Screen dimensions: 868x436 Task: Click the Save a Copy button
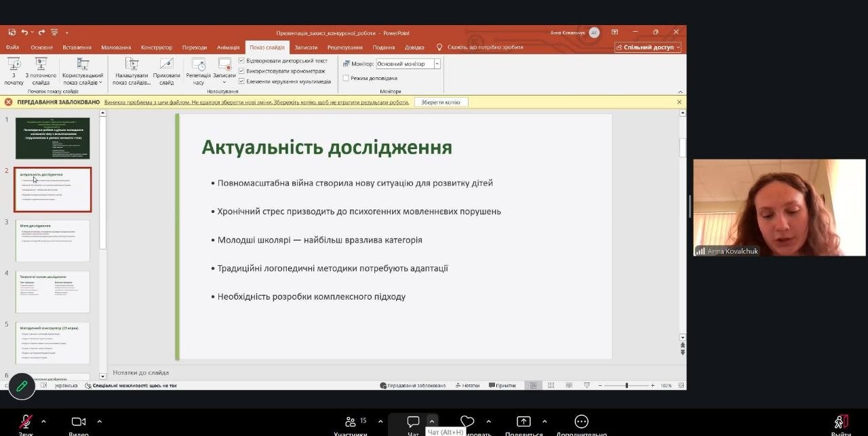click(440, 102)
